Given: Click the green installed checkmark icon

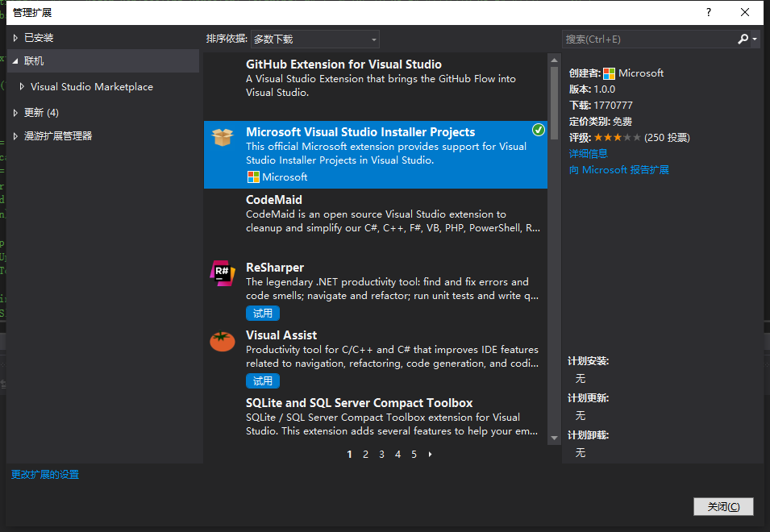Looking at the screenshot, I should click(539, 130).
